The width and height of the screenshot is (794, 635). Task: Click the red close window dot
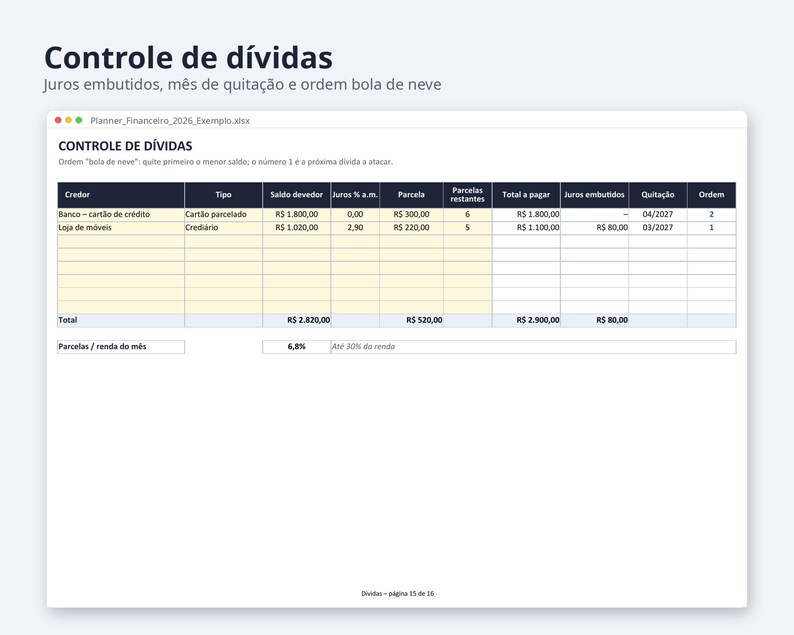58,120
